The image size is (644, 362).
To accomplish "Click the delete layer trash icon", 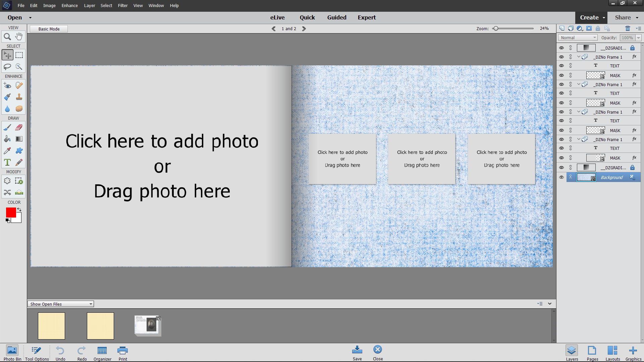I will tap(629, 28).
